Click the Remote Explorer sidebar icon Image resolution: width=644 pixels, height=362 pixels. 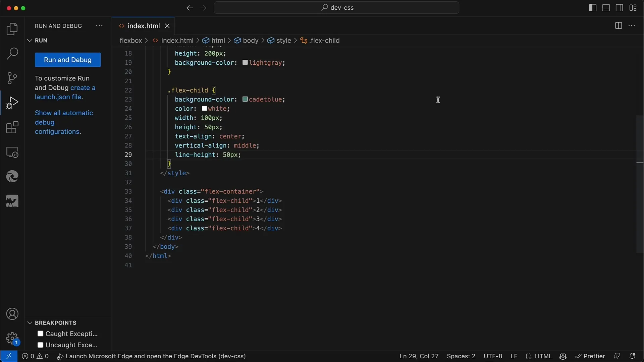pyautogui.click(x=12, y=153)
